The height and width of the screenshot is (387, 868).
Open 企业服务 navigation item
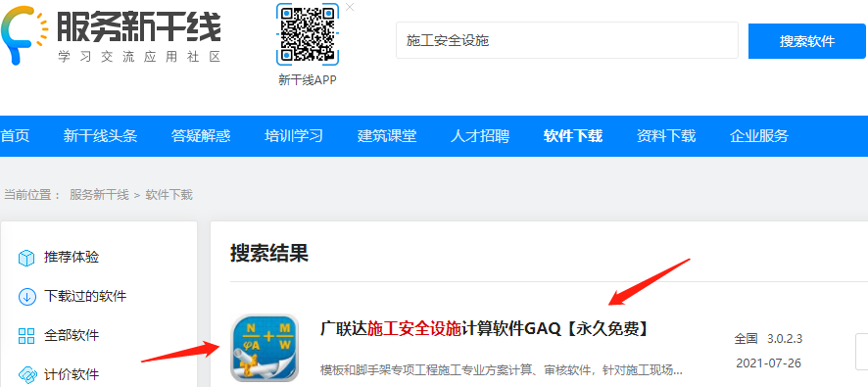pyautogui.click(x=759, y=135)
